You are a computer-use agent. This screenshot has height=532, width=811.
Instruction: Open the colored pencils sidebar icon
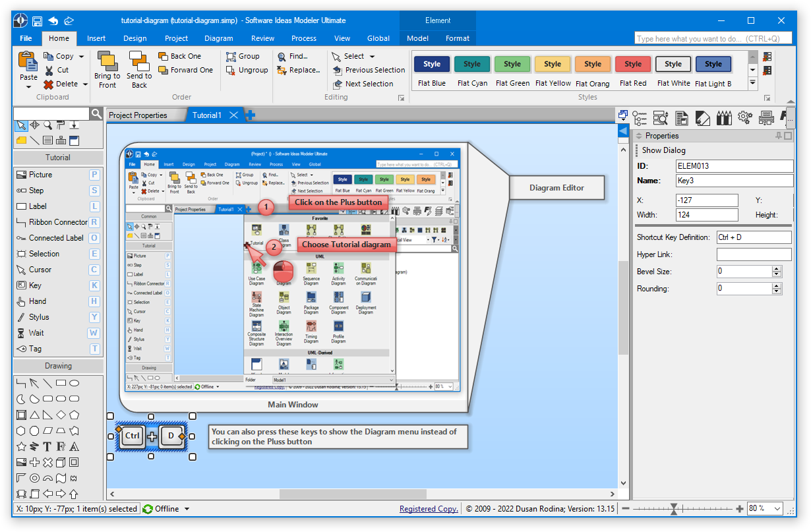click(724, 117)
